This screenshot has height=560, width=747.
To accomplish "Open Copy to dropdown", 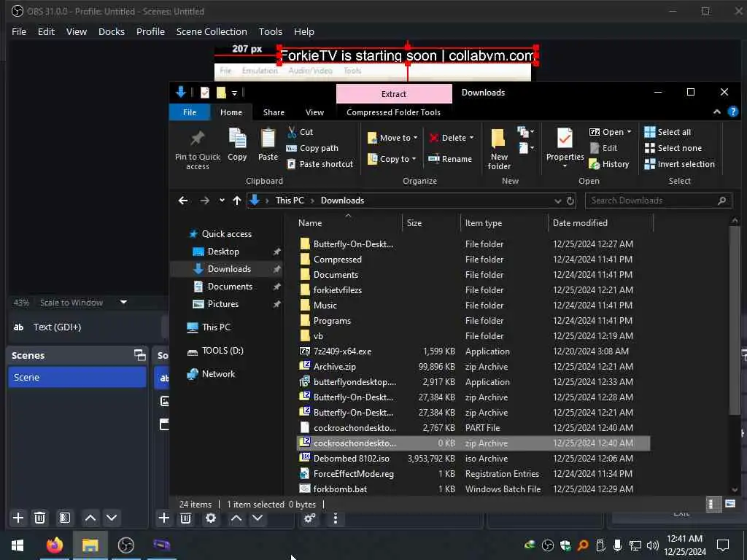I will click(x=392, y=159).
